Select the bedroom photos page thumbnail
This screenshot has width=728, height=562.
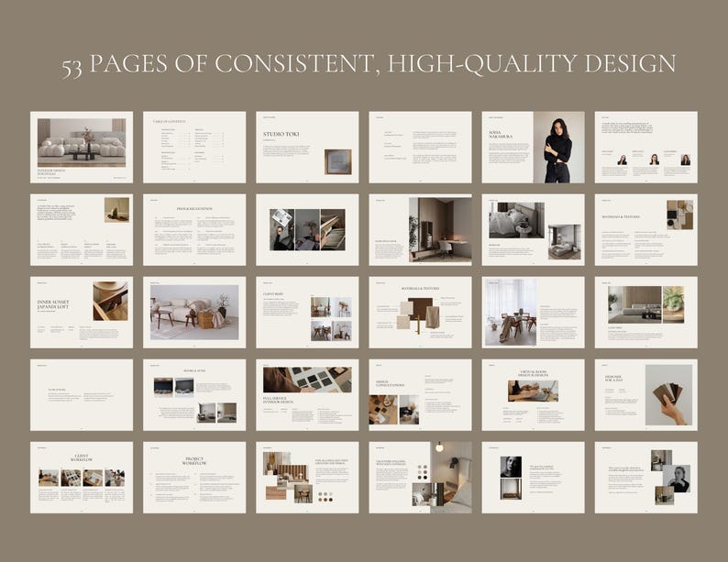coord(533,230)
